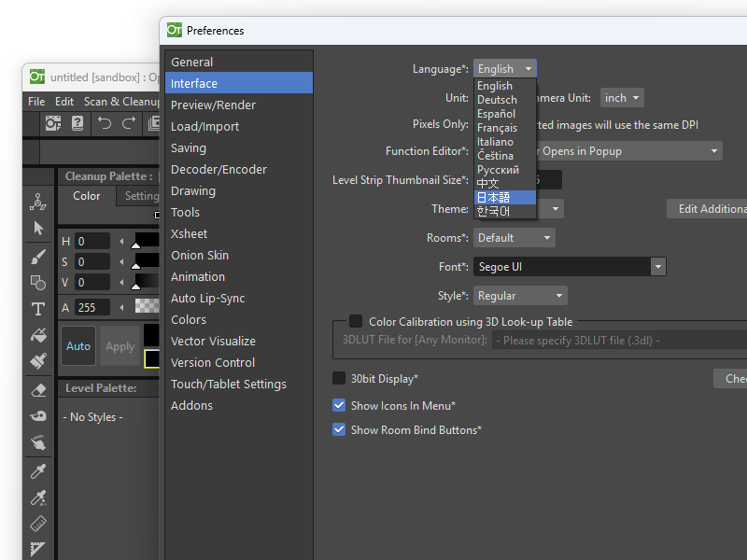Viewport: 747px width, 560px height.
Task: Select the Style Picker eyedropper tool
Action: 38,471
